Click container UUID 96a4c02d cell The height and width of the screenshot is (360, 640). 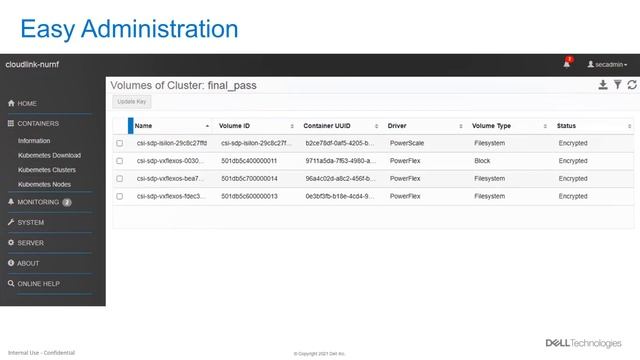point(340,178)
